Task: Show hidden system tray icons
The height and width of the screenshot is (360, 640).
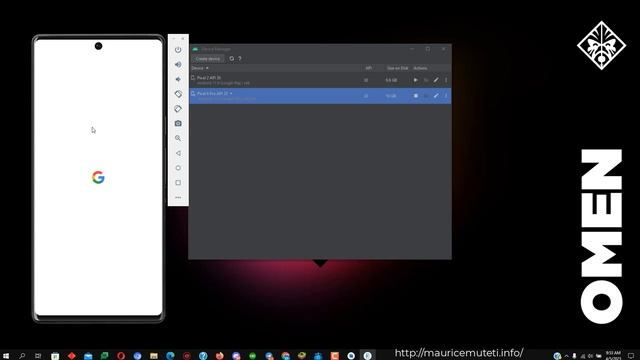Action: point(567,356)
